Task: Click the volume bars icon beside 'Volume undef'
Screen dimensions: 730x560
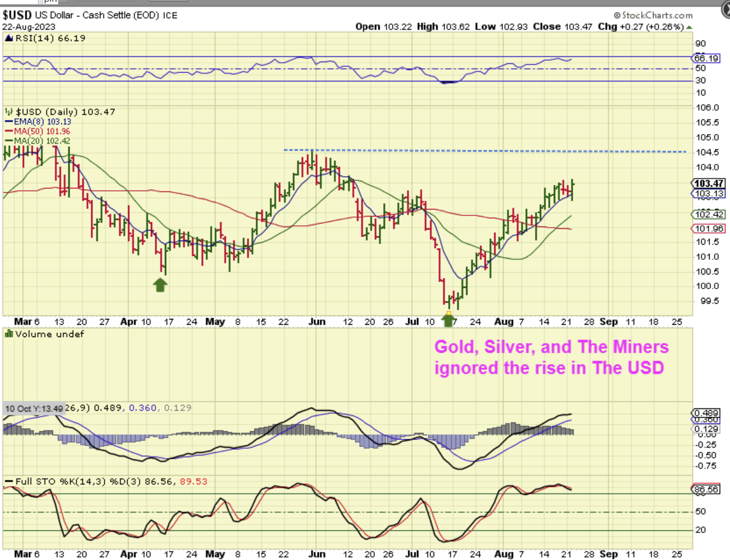Action: click(x=9, y=334)
